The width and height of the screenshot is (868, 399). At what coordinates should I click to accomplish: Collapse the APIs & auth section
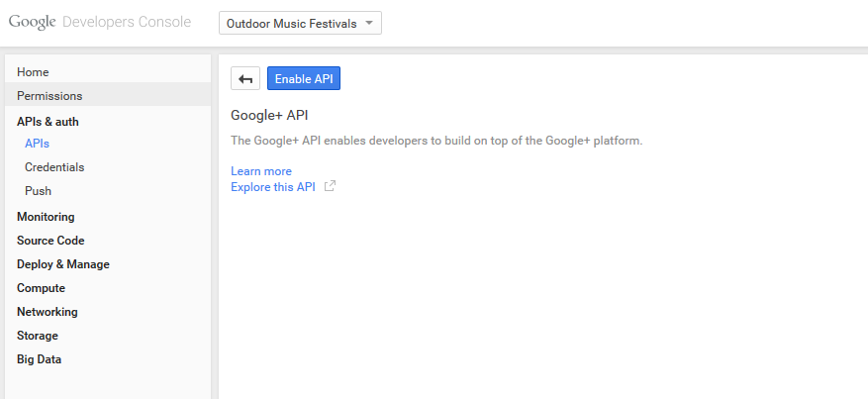click(48, 122)
